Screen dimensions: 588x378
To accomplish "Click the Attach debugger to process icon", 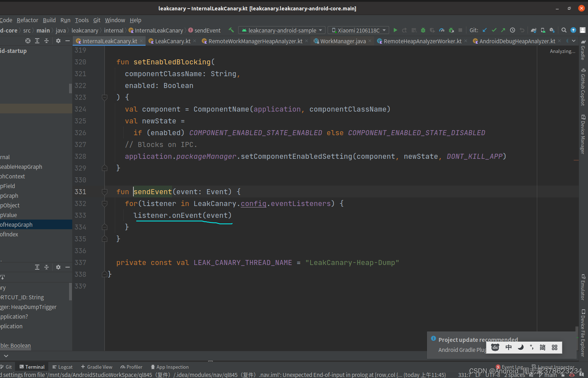I will click(x=451, y=30).
